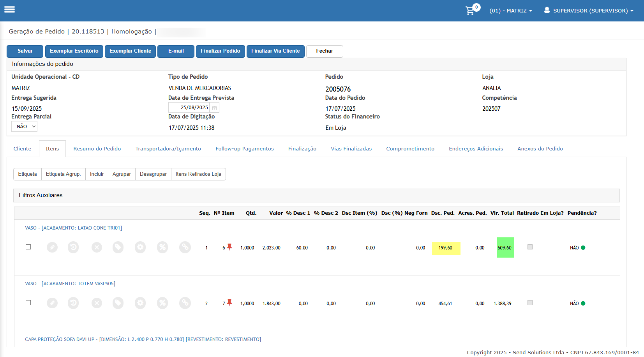
Task: Open the hamburger menu in the header
Action: [10, 10]
